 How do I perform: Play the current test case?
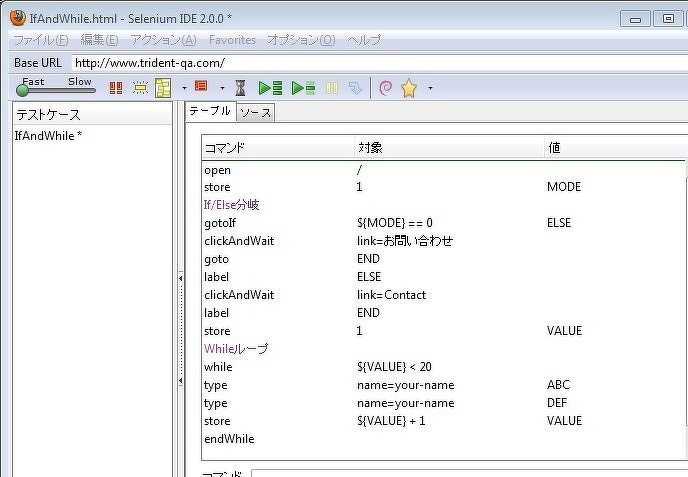303,88
